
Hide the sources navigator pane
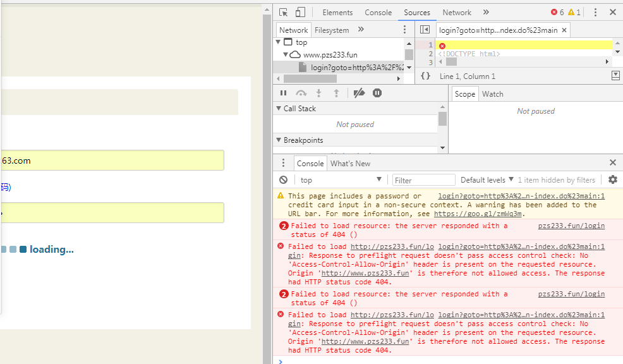coord(425,30)
